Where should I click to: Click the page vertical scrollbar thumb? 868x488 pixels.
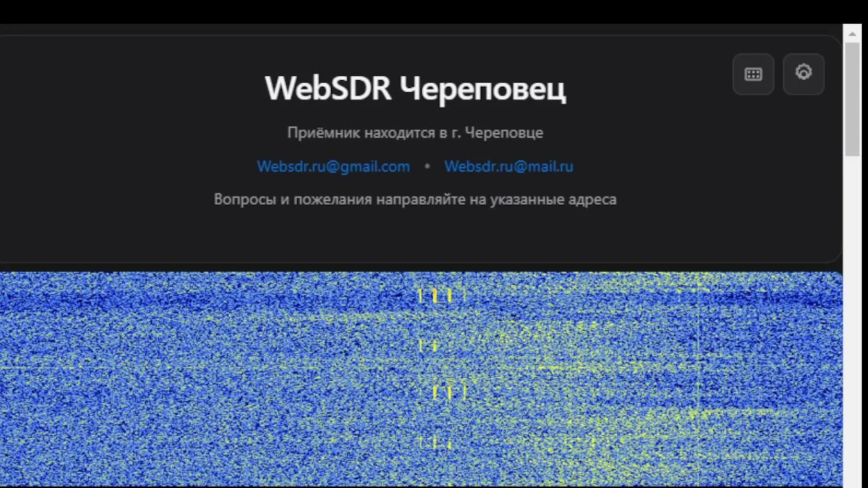point(852,99)
